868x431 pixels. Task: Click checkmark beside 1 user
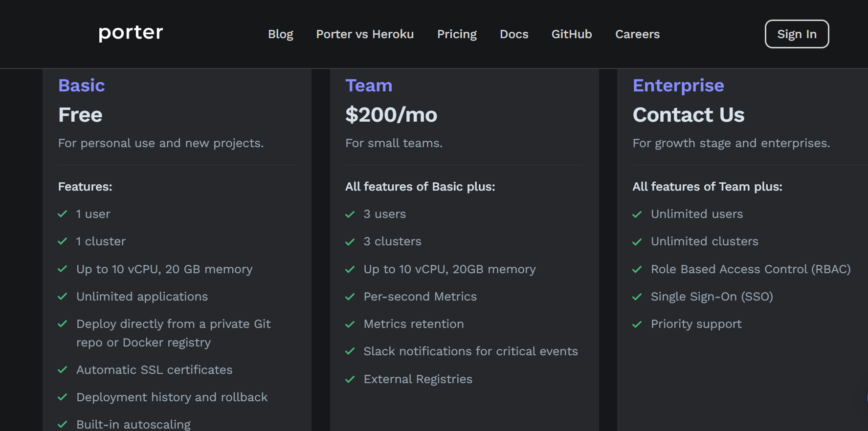[63, 214]
